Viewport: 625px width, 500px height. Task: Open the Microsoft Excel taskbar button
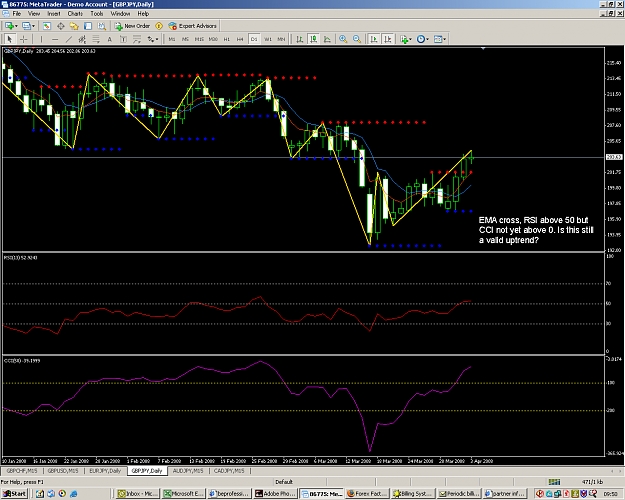[184, 494]
